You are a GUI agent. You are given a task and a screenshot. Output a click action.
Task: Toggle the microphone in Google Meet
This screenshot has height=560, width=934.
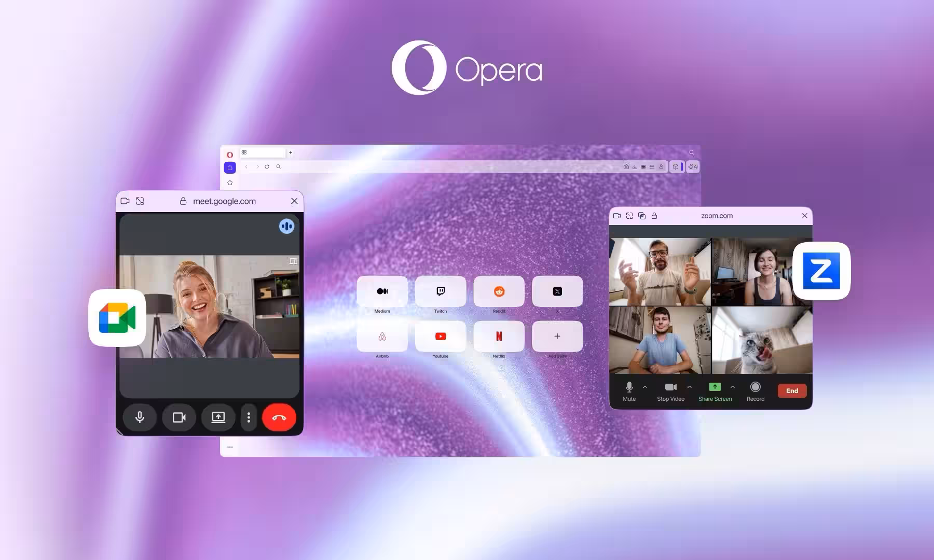pyautogui.click(x=140, y=417)
